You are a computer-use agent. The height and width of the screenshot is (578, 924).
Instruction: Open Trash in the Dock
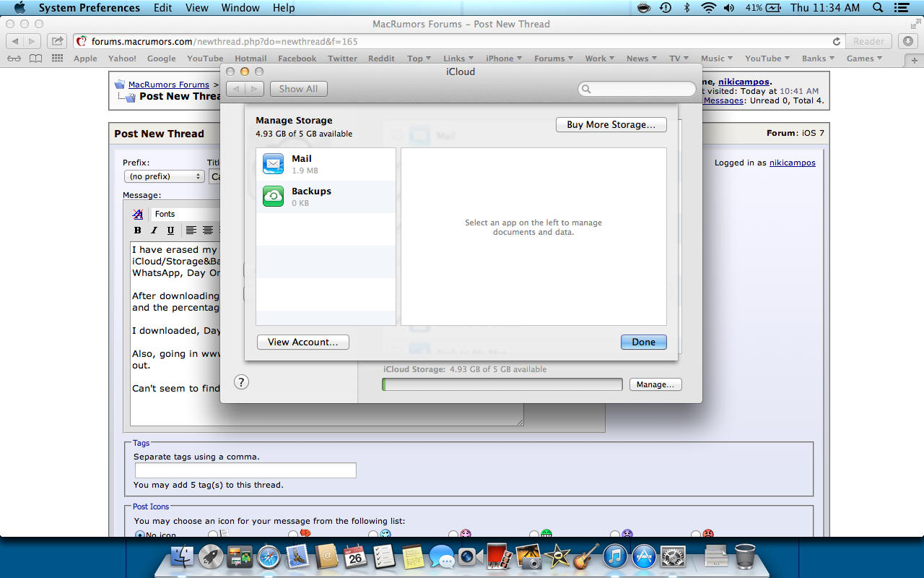(x=744, y=557)
